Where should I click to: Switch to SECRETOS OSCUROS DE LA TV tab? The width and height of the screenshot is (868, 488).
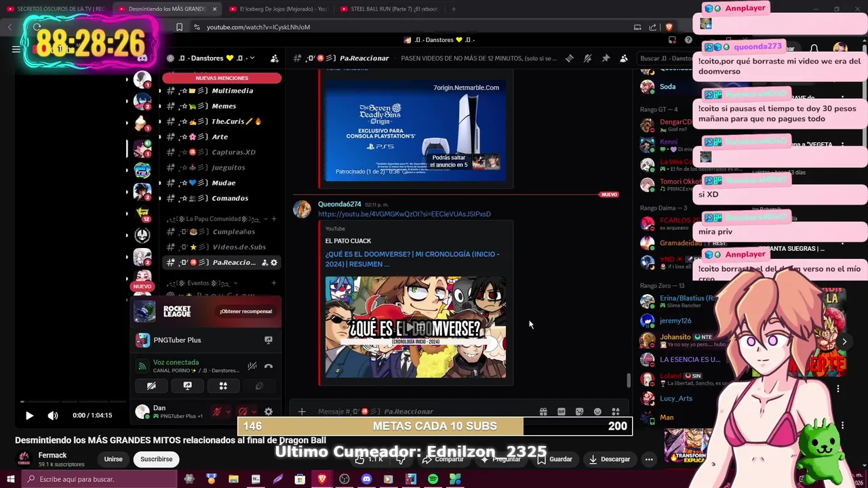point(56,9)
